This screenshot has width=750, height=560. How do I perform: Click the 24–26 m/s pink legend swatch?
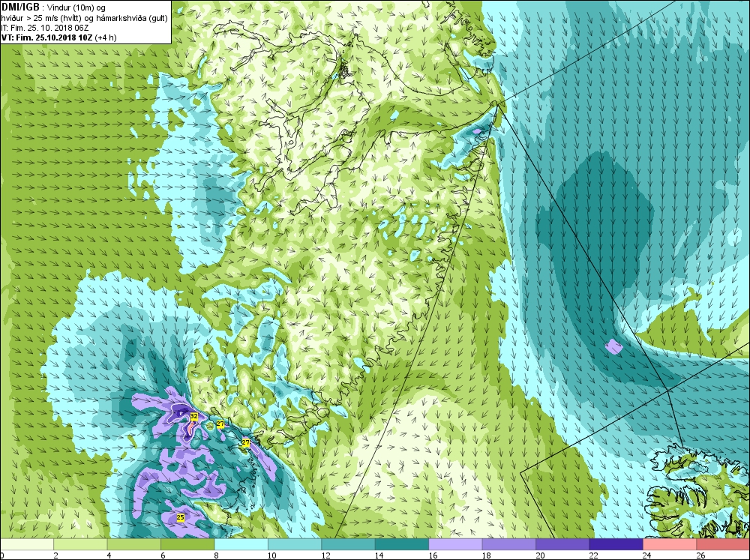[670, 545]
